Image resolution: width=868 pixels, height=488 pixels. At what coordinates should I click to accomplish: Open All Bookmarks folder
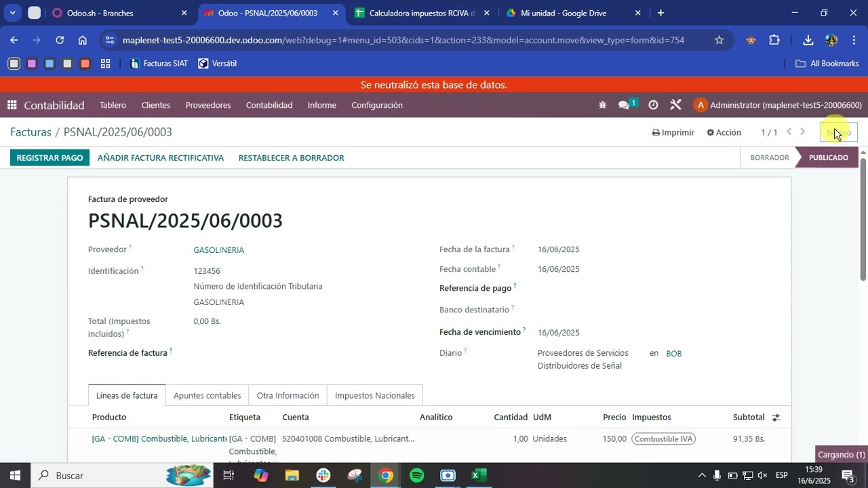click(x=827, y=64)
